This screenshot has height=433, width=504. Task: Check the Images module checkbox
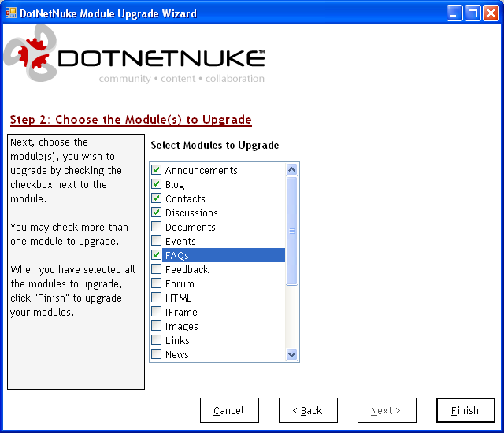click(156, 325)
